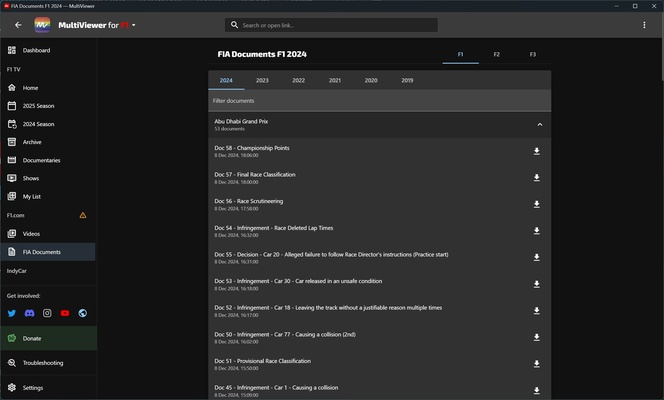664x400 pixels.
Task: Open Settings in sidebar
Action: tap(48, 388)
